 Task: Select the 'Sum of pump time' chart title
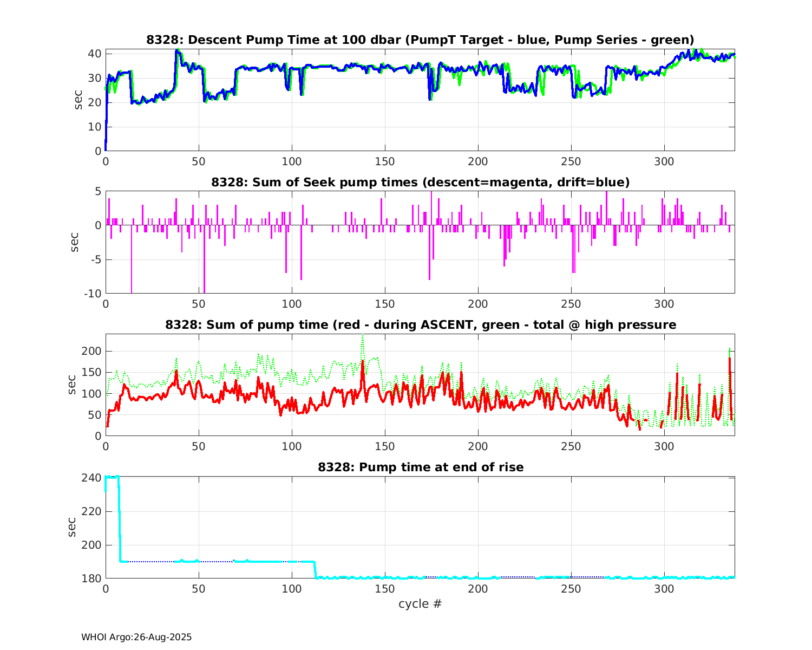click(420, 324)
